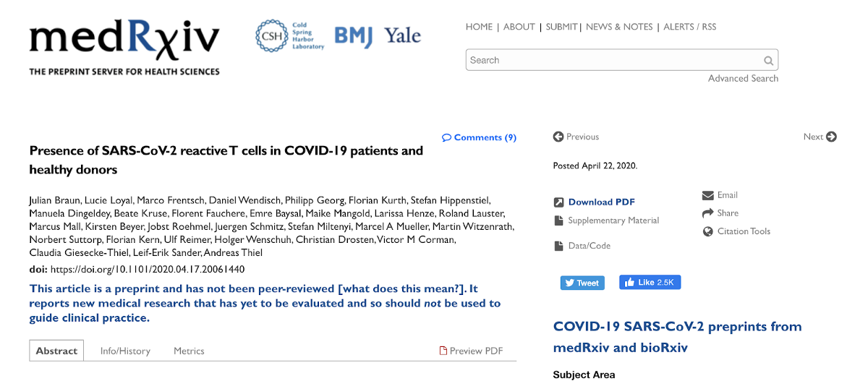The width and height of the screenshot is (868, 381).
Task: Click the Download PDF icon
Action: click(x=558, y=202)
